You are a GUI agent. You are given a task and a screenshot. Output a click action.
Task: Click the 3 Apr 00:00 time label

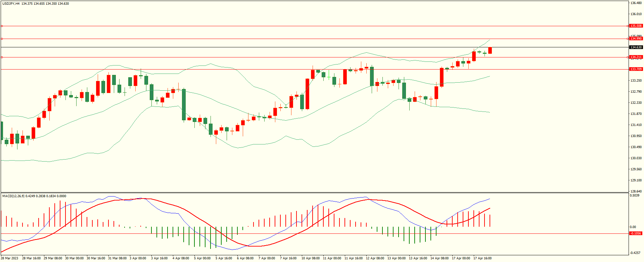point(138,258)
